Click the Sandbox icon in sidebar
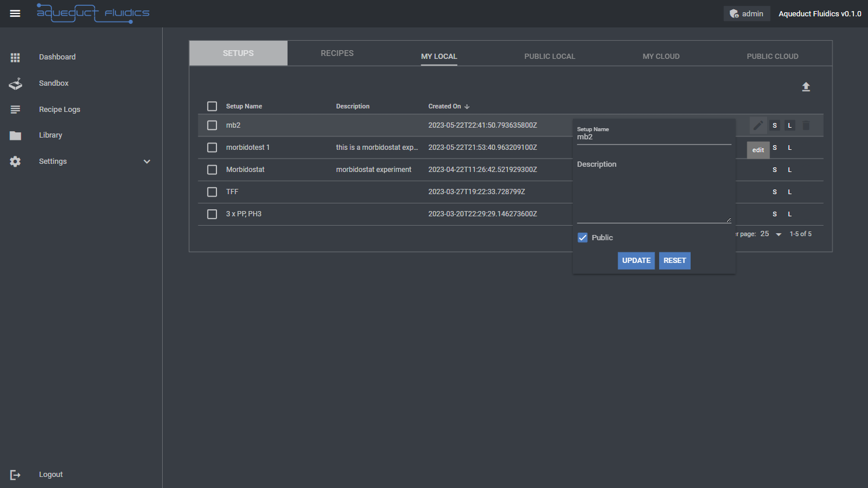The width and height of the screenshot is (868, 488). tap(15, 83)
